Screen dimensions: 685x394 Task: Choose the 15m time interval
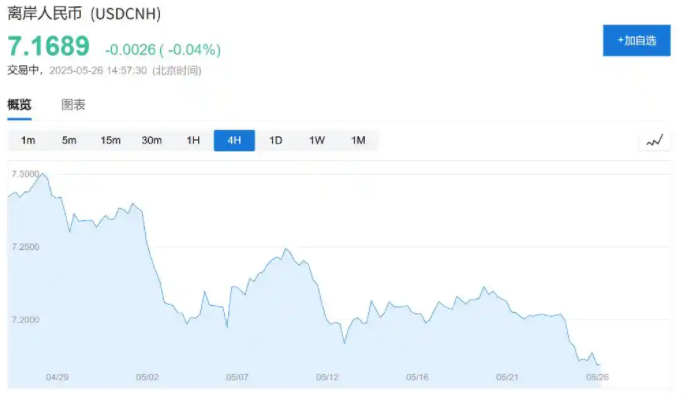pyautogui.click(x=111, y=141)
